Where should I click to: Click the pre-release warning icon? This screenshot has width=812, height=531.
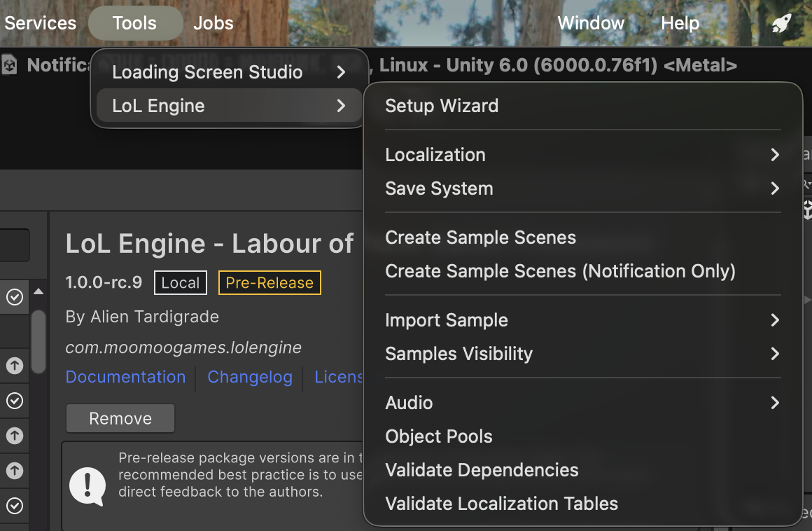87,487
